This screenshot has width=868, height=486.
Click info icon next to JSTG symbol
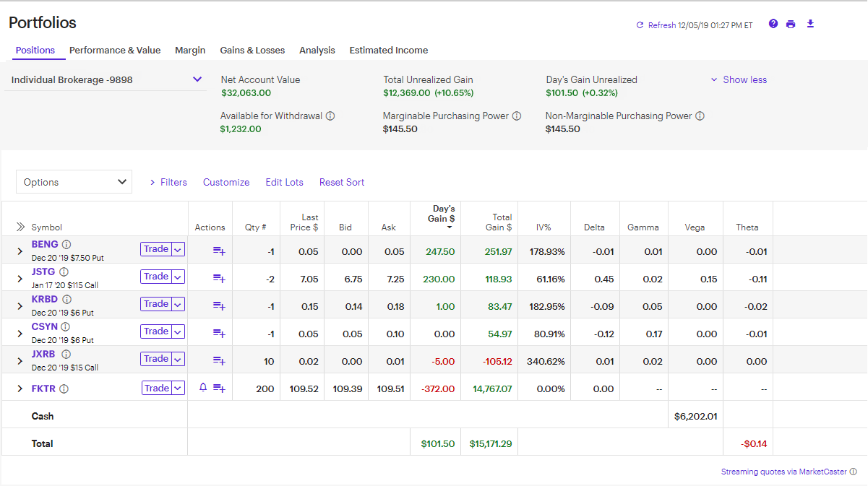coord(64,272)
